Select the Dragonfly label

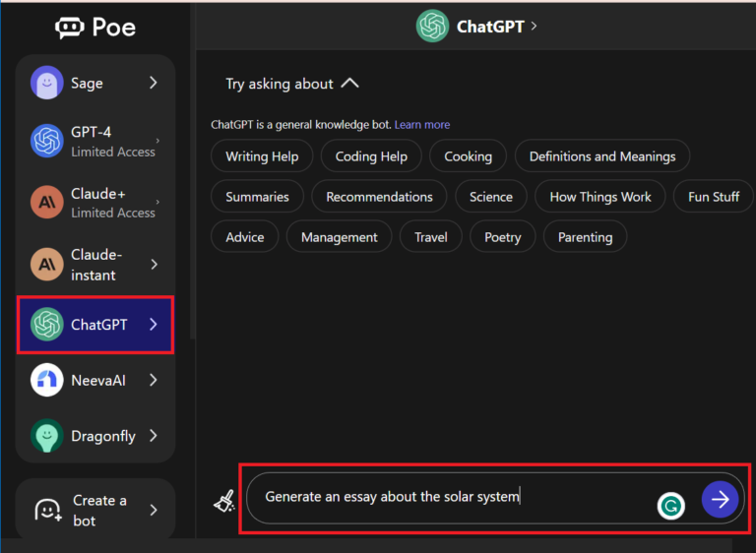103,436
